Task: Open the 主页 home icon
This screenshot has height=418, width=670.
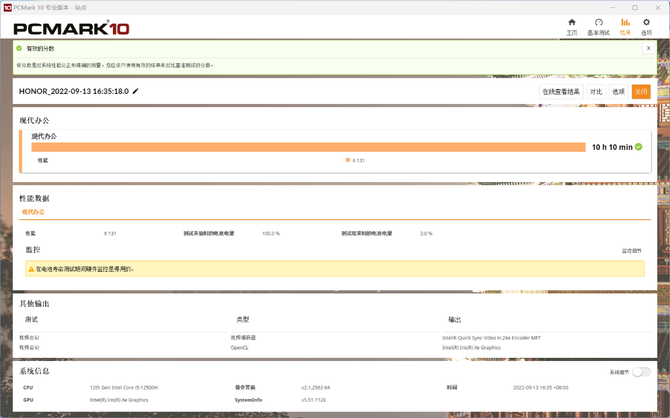Action: pos(572,22)
